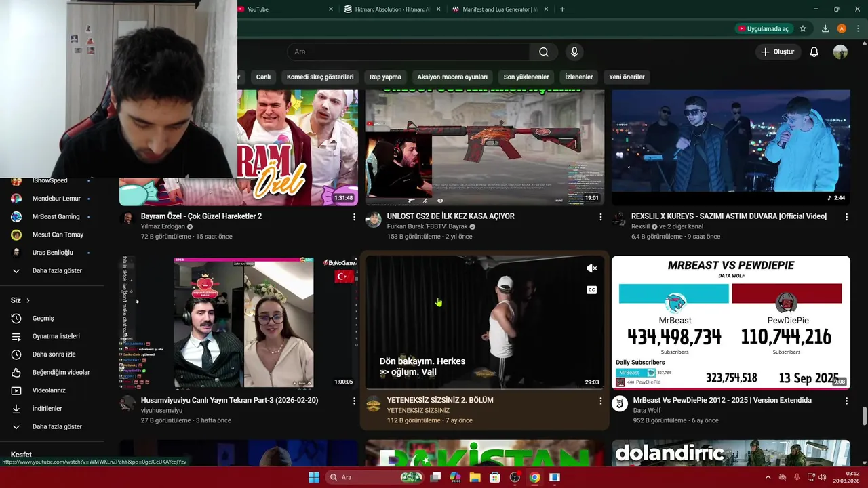Click the YouTube search magnifier button
The height and width of the screenshot is (488, 868).
pos(544,52)
